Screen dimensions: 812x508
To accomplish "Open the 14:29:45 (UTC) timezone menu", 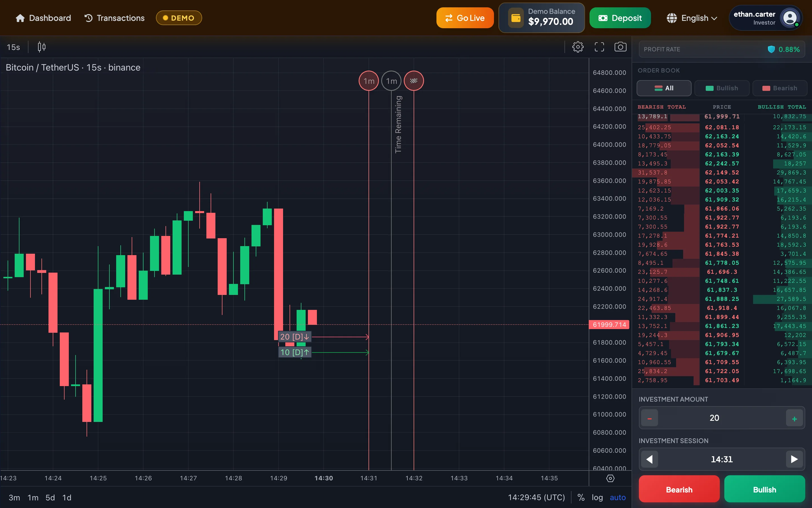I will pyautogui.click(x=536, y=498).
